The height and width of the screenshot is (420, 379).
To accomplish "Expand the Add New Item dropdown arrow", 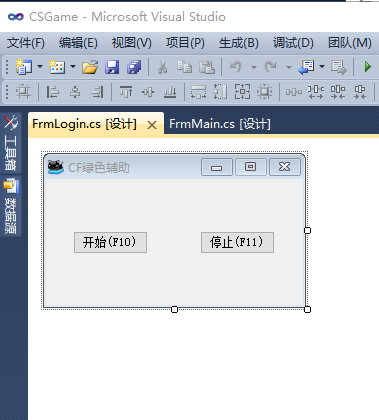I will (73, 67).
